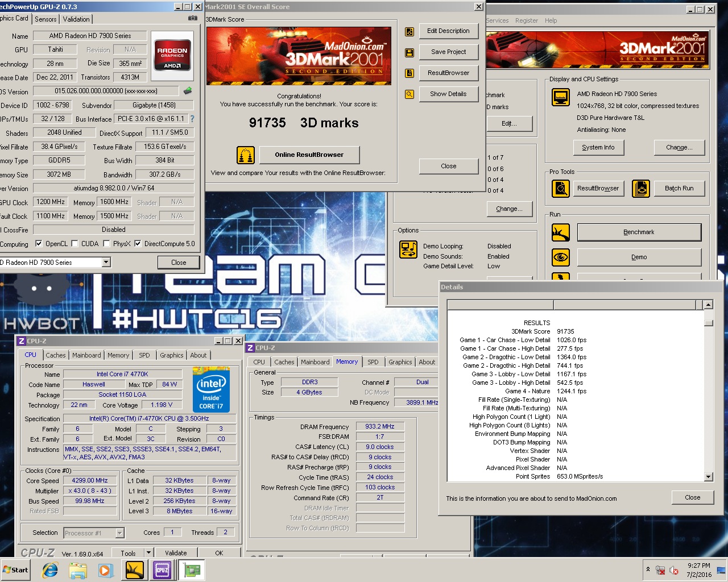Click Change button in Display and CPU Settings
The width and height of the screenshot is (728, 582).
(679, 147)
